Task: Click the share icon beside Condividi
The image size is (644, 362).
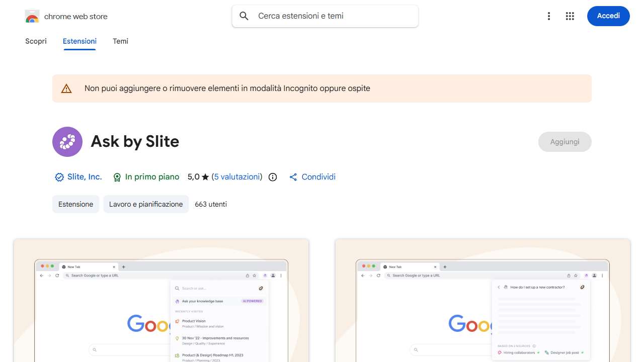Action: pyautogui.click(x=293, y=177)
